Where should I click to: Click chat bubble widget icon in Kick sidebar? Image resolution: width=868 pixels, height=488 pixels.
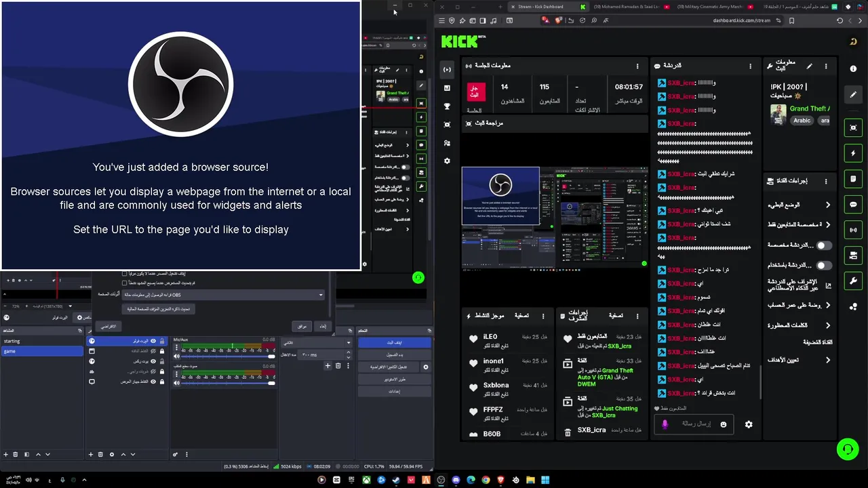853,204
